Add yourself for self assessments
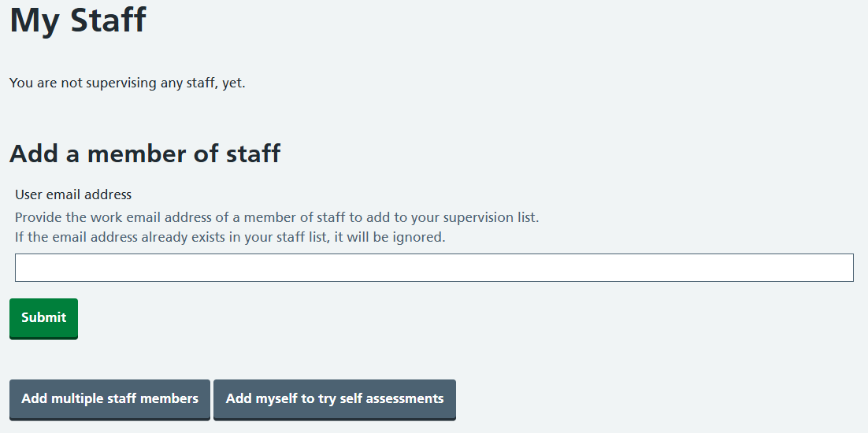868x433 pixels. click(335, 399)
